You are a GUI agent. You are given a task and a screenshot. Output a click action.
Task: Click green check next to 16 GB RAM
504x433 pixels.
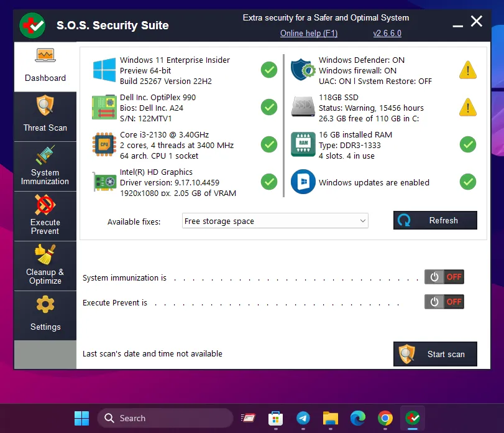point(468,144)
